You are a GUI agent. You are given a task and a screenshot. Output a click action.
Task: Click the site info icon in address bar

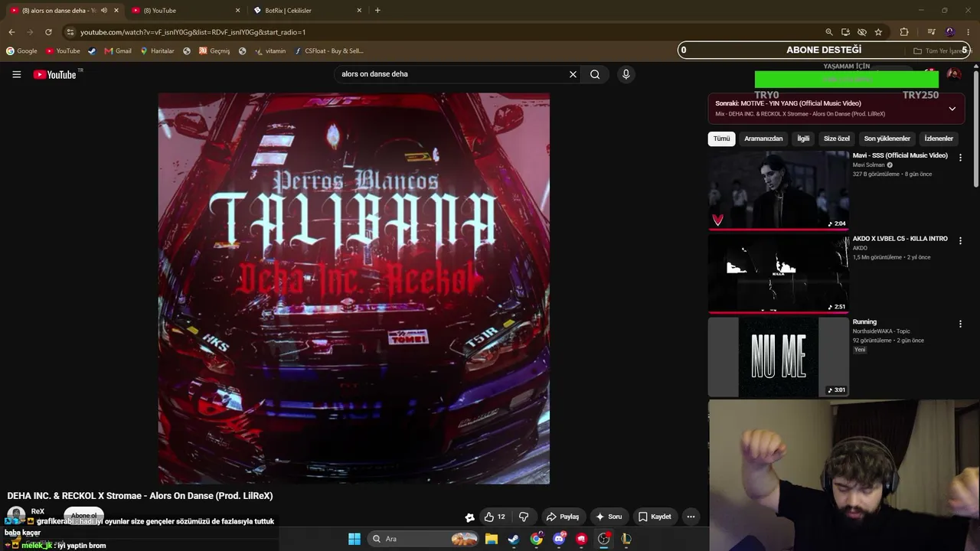70,32
